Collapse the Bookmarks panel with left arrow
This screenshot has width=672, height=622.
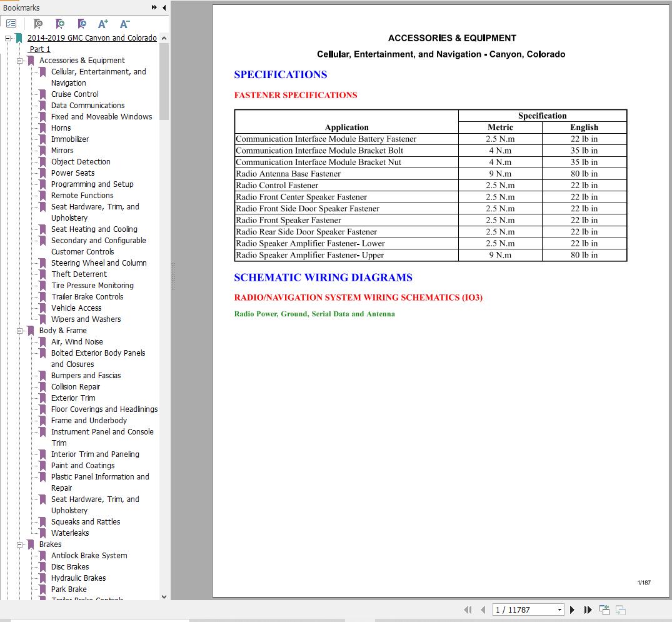pos(164,8)
